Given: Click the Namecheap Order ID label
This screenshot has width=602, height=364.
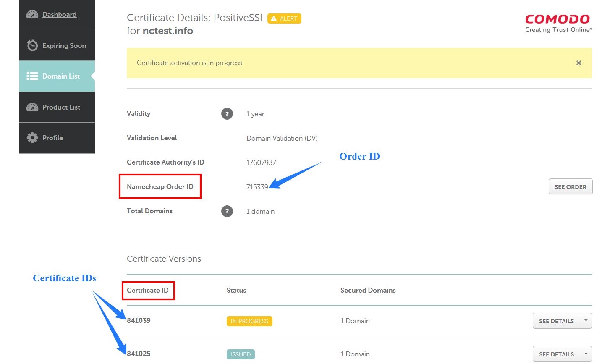Looking at the screenshot, I should pos(160,186).
